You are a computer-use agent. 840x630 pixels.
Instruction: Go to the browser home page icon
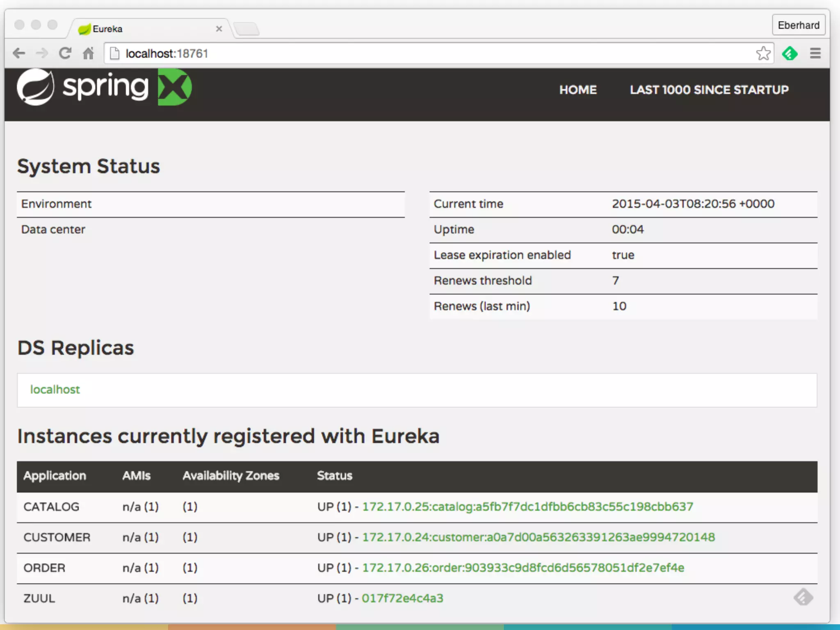click(88, 53)
